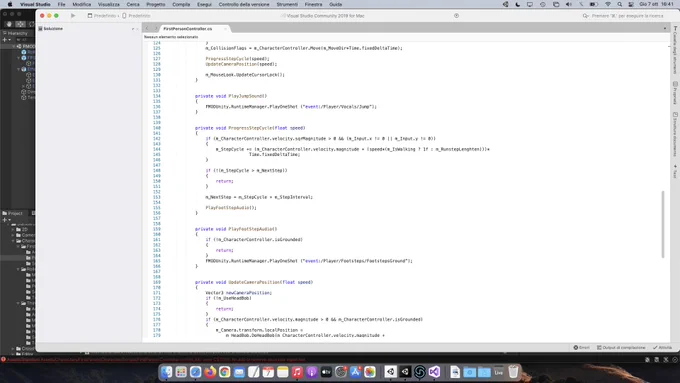Close the FirstPersonController.cs tab
The height and width of the screenshot is (383, 680).
point(225,29)
